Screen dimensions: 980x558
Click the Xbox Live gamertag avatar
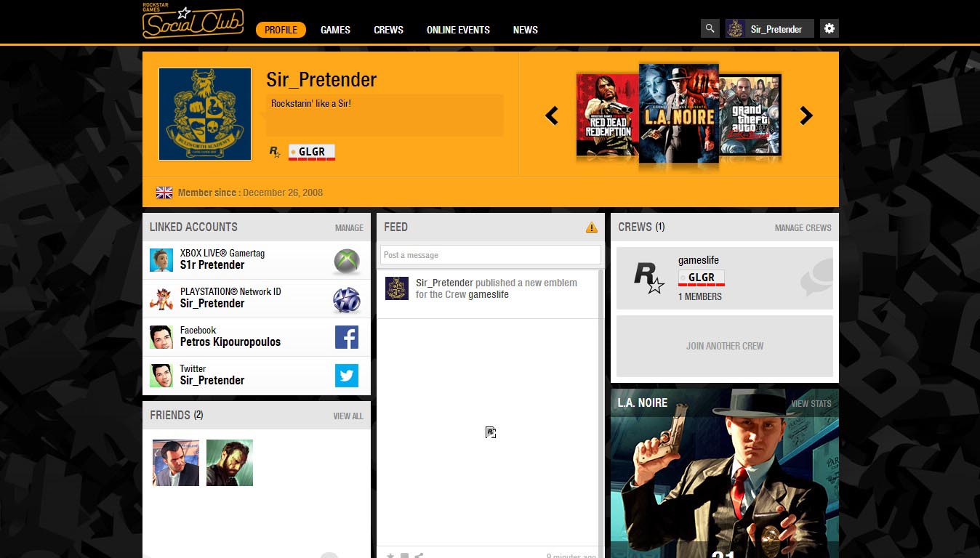[161, 260]
